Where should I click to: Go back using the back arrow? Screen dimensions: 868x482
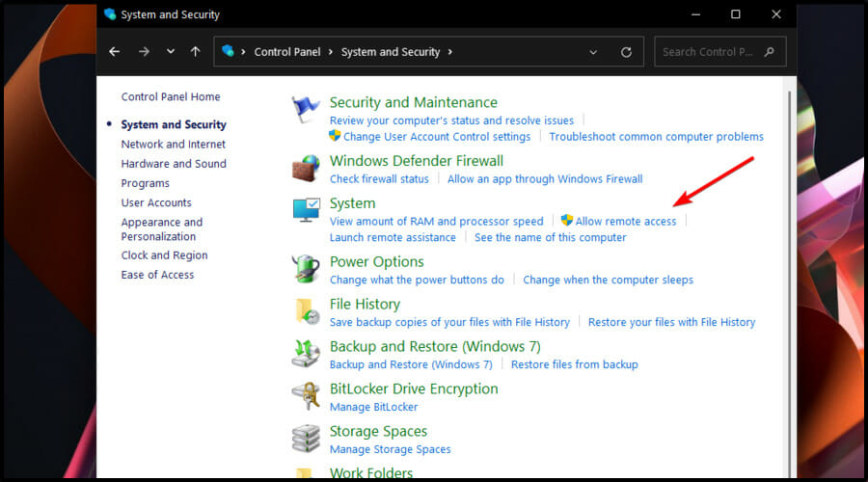point(115,52)
